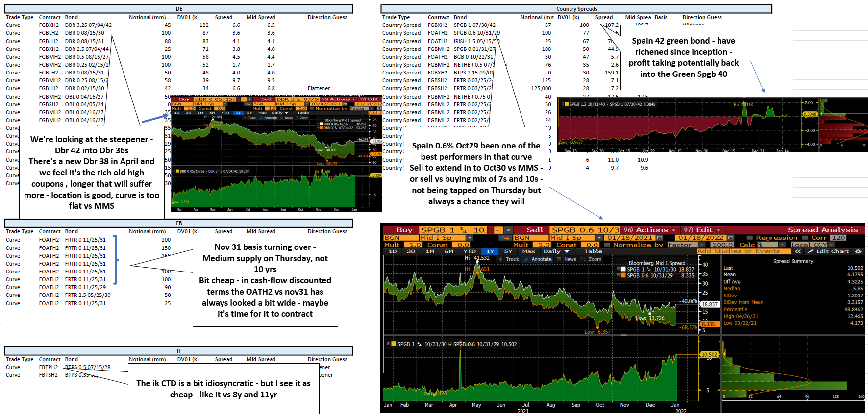Open News overlay in SPGB chart toolbar

tap(566, 259)
